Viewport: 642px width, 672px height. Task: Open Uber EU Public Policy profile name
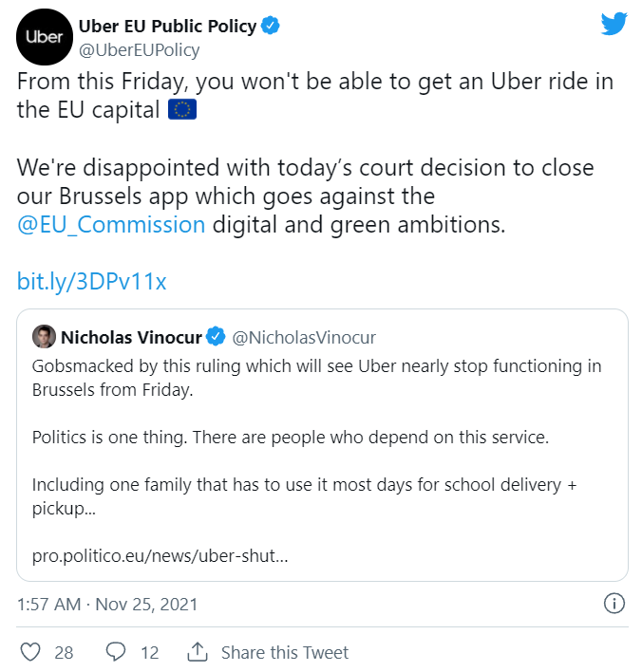click(x=167, y=27)
